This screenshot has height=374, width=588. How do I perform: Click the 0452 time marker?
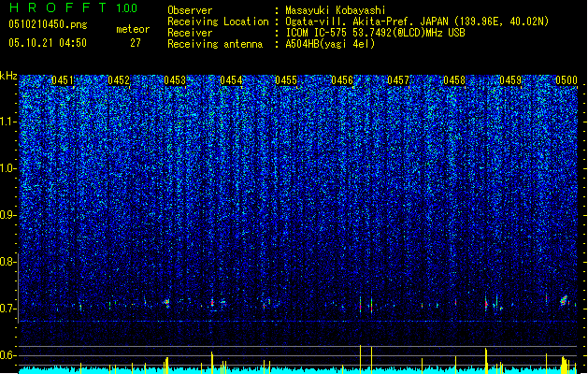(x=119, y=80)
